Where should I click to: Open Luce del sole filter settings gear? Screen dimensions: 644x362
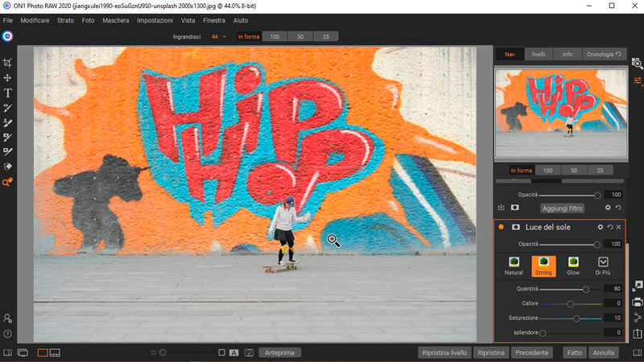pos(601,227)
